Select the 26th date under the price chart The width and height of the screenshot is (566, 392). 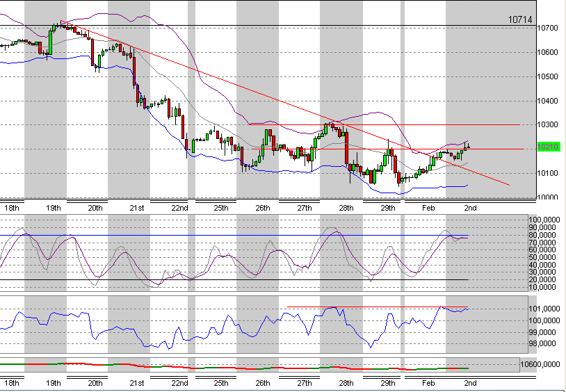[262, 209]
